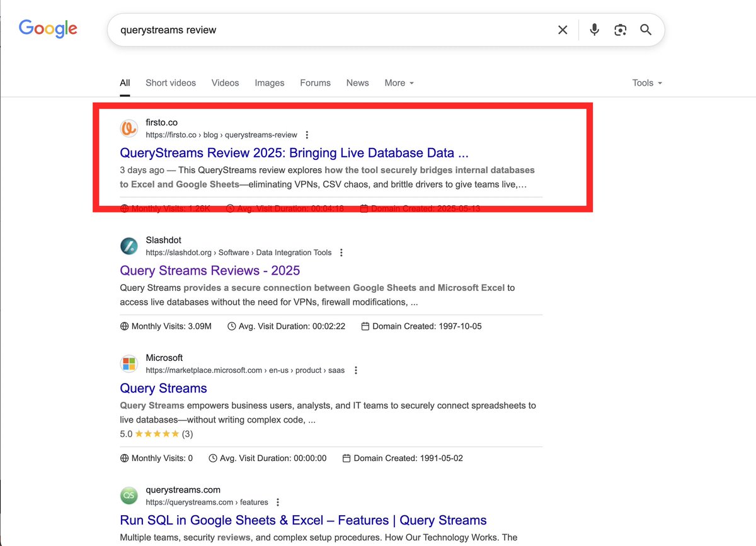This screenshot has height=546, width=756.
Task: Click the marketplace.microsoft.com URL breadcrumb
Action: pos(245,370)
